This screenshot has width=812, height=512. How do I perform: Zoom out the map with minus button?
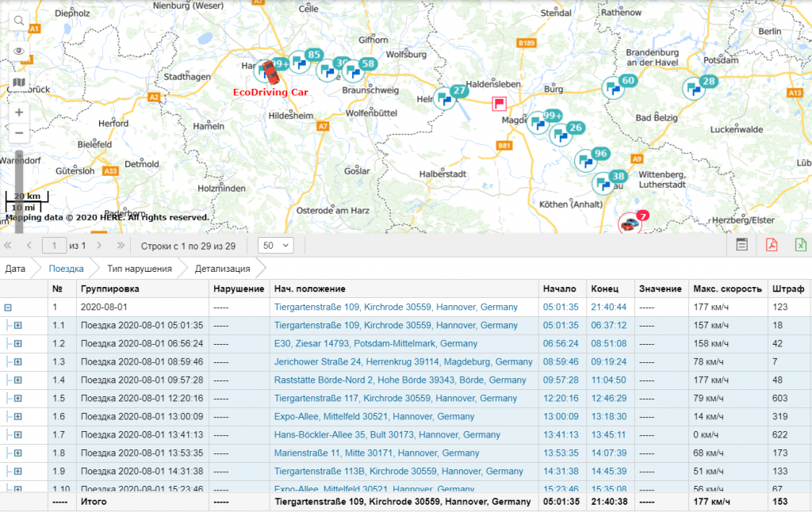click(19, 132)
